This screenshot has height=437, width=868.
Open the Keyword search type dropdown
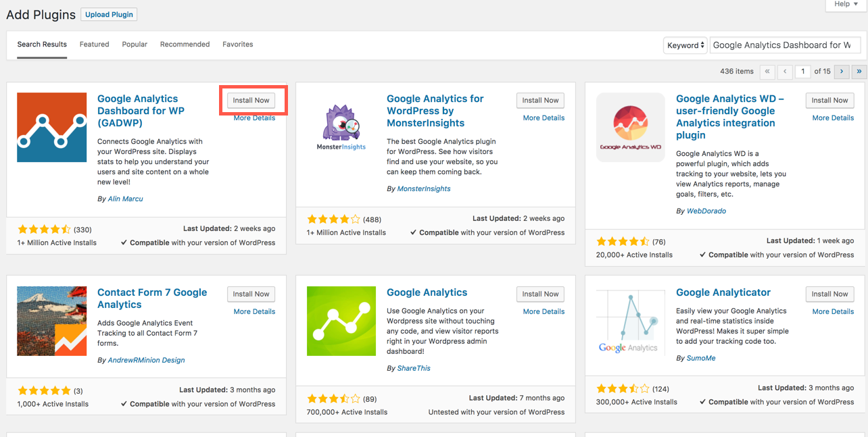tap(685, 45)
